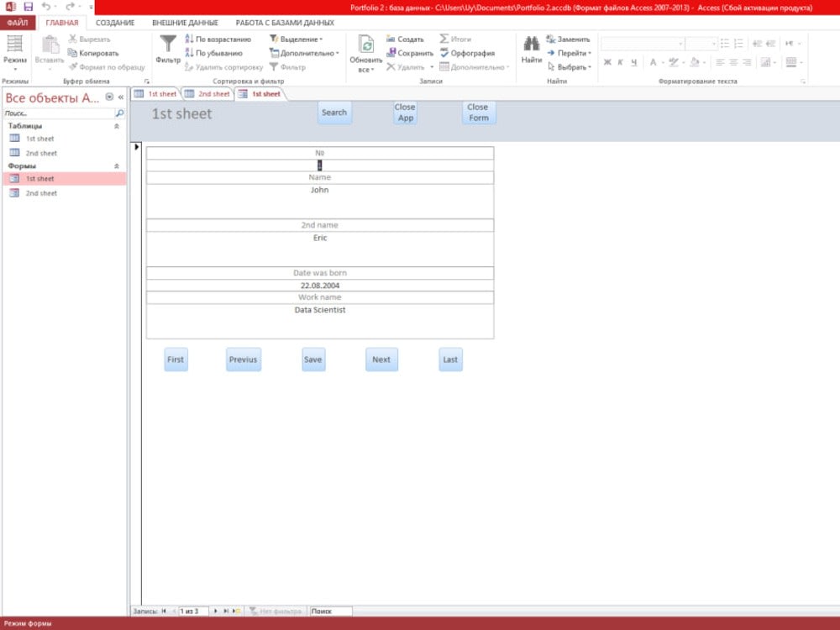The width and height of the screenshot is (840, 630).
Task: Click the Поиск box in record navigation bar
Action: pos(331,611)
